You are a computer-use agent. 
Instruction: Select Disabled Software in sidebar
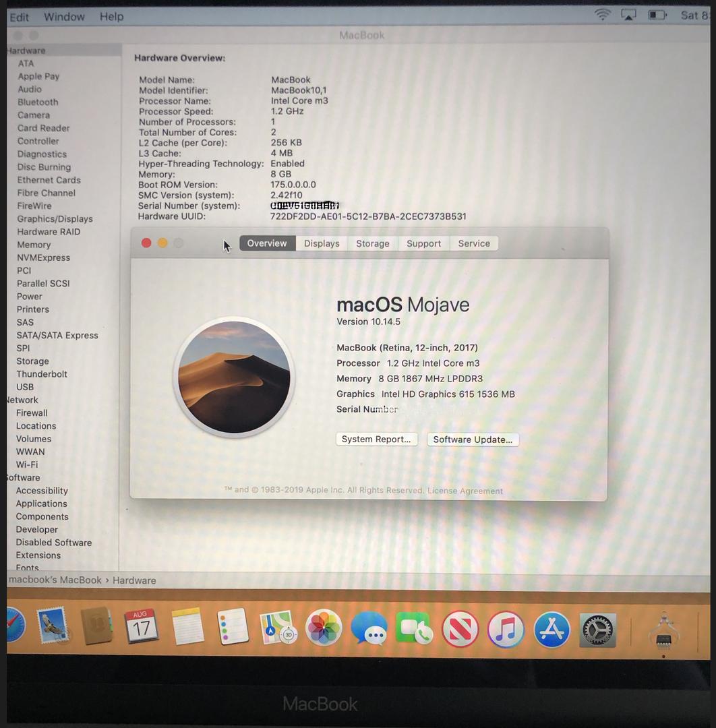coord(54,543)
